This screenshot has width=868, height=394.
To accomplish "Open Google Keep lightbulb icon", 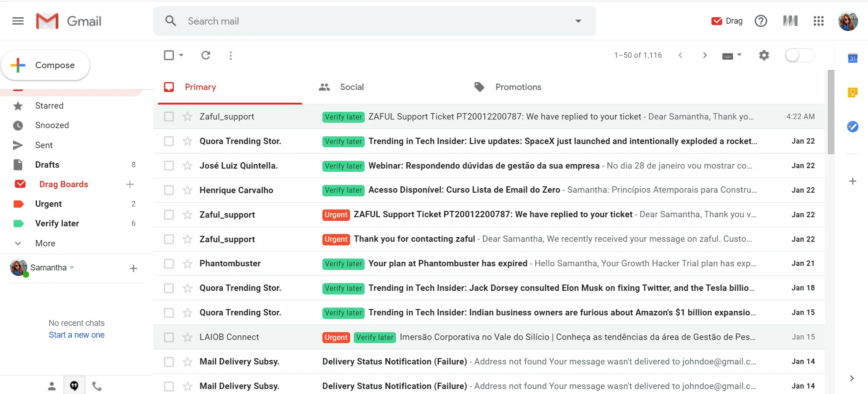I will [x=853, y=93].
